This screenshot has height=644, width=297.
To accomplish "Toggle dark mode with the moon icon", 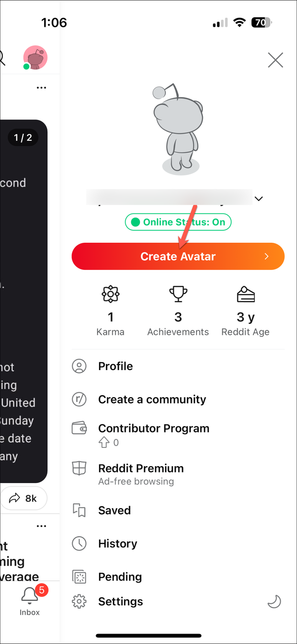I will click(274, 601).
